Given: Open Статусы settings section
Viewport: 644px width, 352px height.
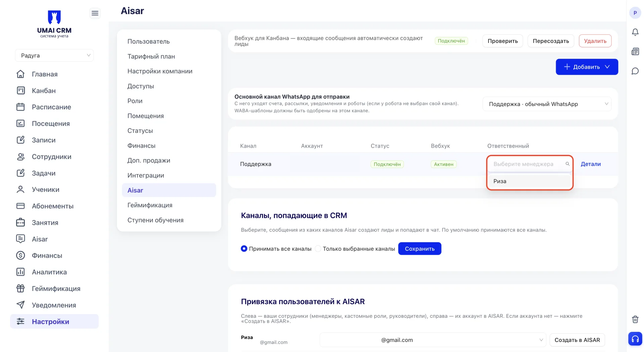Looking at the screenshot, I should coord(140,131).
